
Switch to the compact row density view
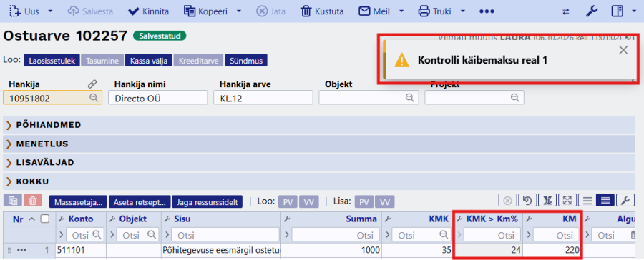click(606, 200)
